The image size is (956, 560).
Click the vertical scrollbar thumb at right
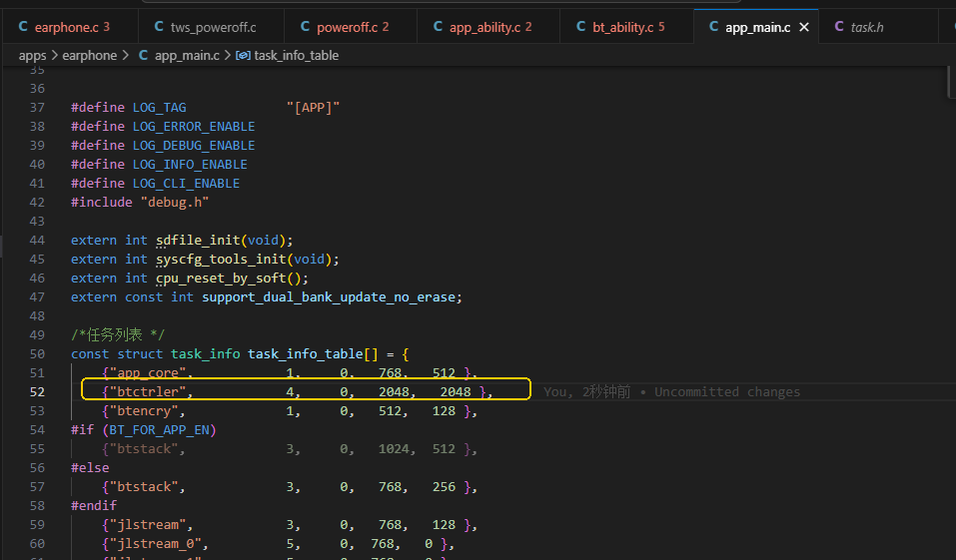pyautogui.click(x=951, y=81)
